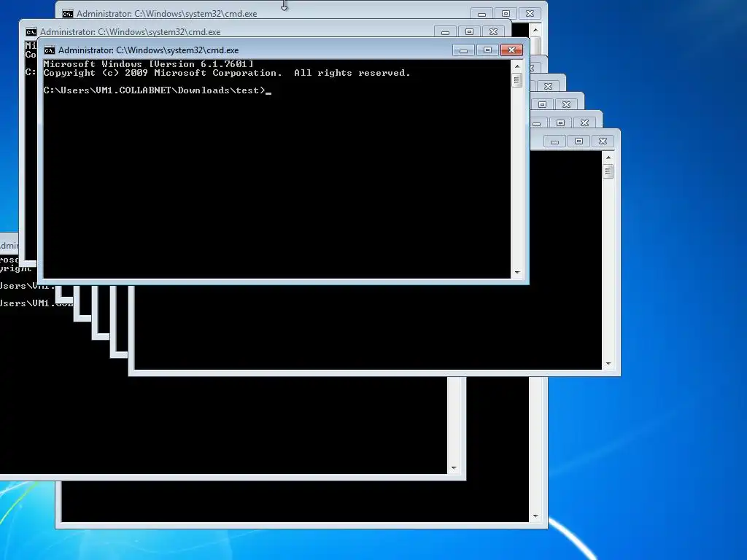The height and width of the screenshot is (560, 747).
Task: Close the front cmd window with the red X
Action: click(511, 50)
